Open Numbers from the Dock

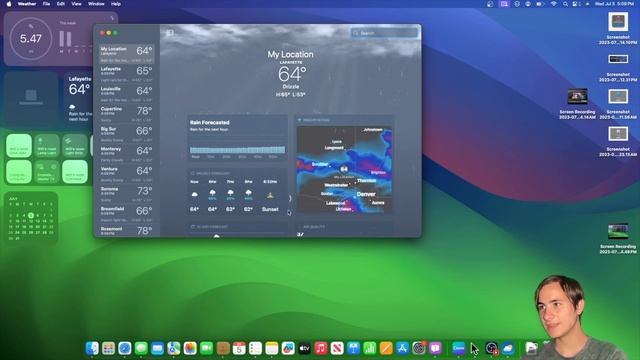tap(370, 348)
